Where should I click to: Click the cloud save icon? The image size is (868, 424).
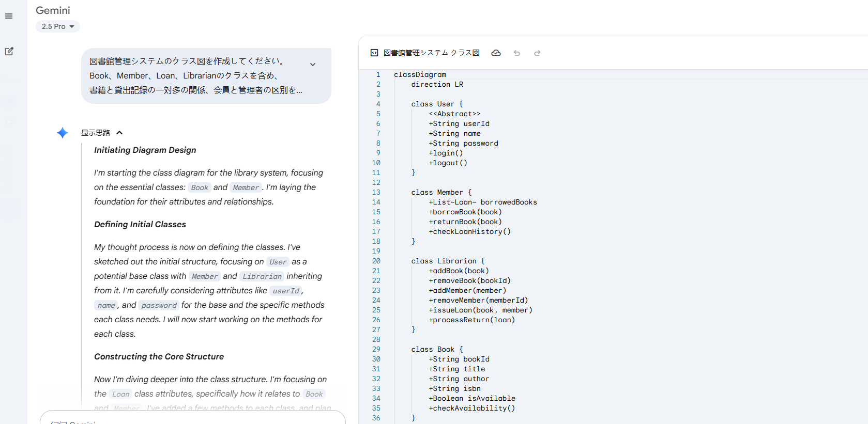(x=496, y=53)
